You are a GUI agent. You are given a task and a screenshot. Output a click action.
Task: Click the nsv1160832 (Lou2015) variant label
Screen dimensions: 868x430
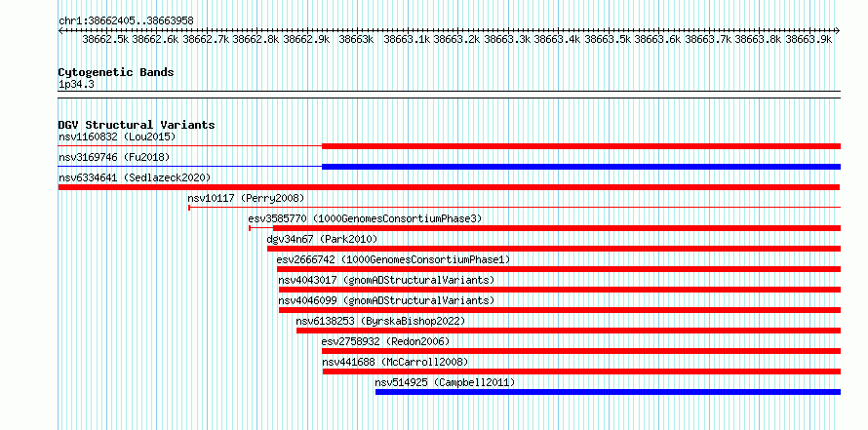click(117, 137)
